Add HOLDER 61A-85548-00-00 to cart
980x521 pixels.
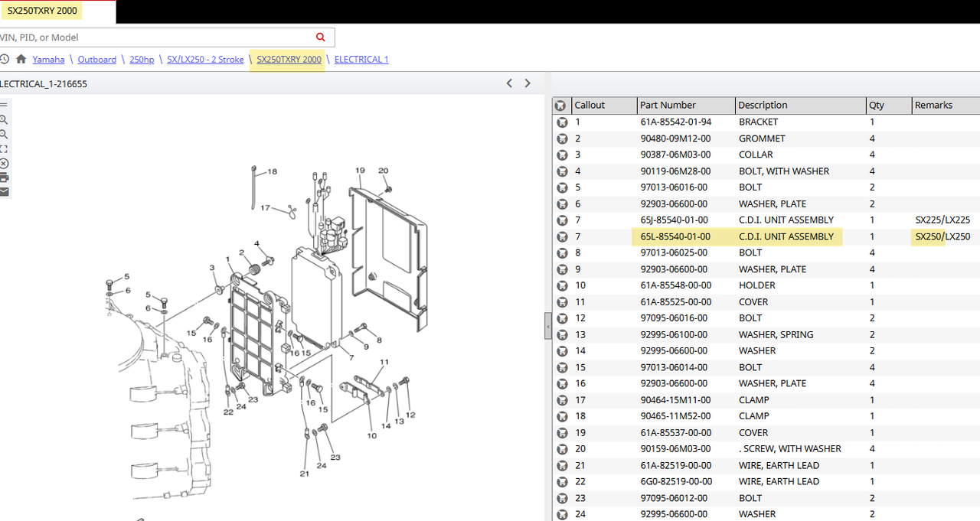tap(561, 285)
